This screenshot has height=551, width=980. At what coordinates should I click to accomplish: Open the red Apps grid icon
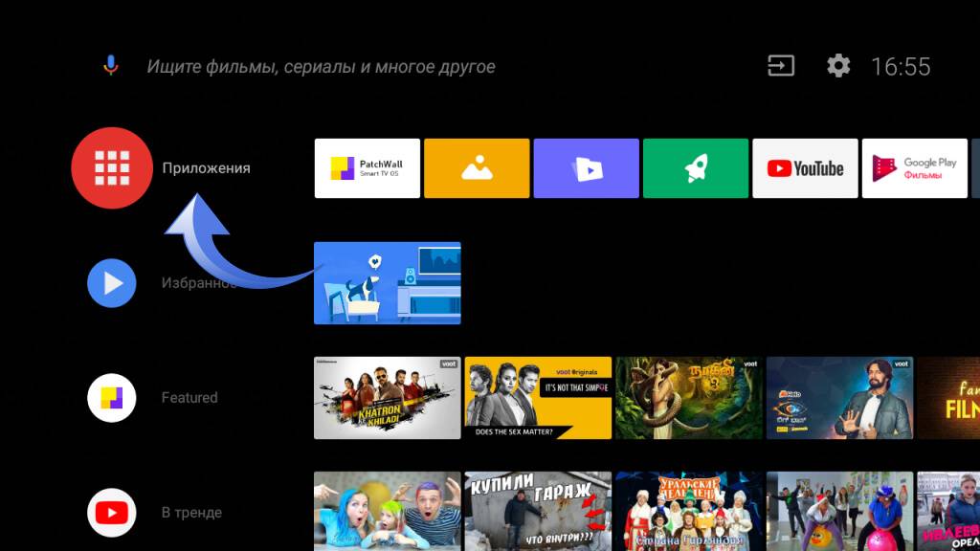[x=112, y=167]
